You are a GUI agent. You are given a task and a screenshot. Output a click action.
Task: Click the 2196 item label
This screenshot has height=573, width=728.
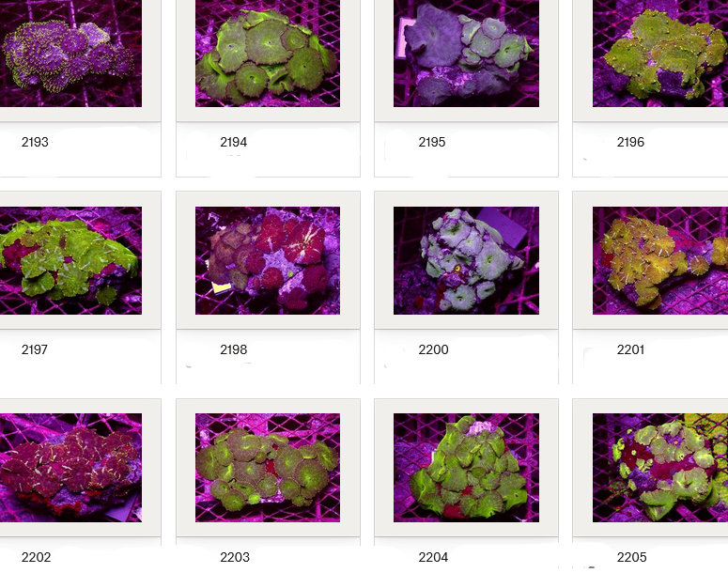630,143
